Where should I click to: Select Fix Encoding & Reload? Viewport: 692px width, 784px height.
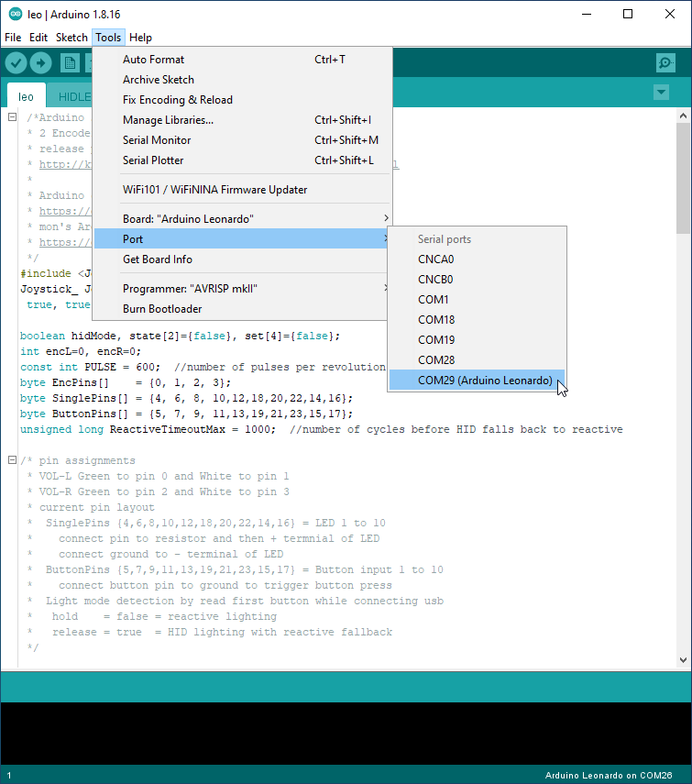pos(242,100)
